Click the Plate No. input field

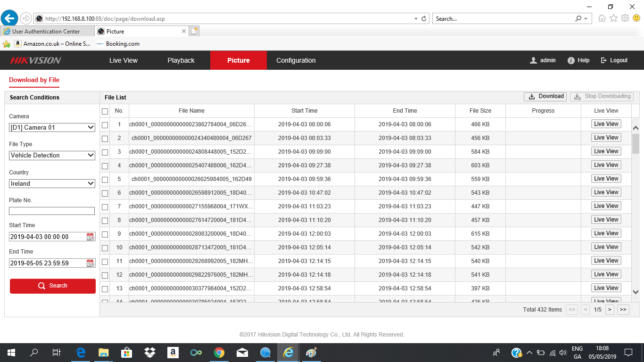point(52,211)
